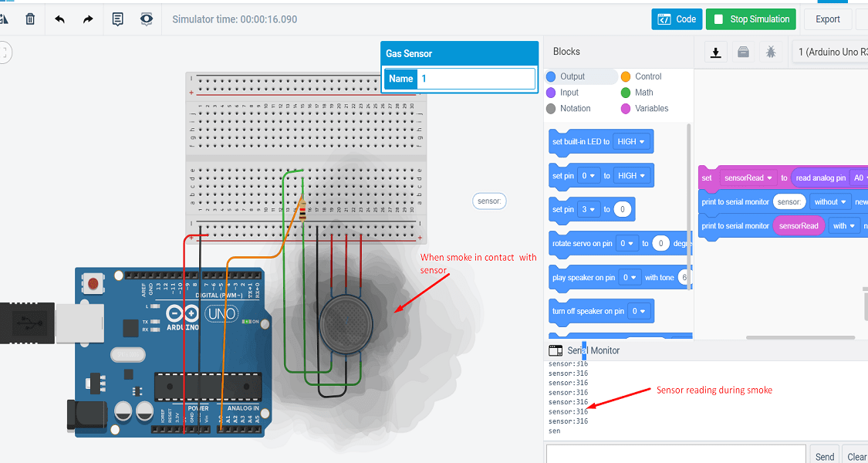The width and height of the screenshot is (868, 463).
Task: Open HIGH dropdown in set pin 0 block
Action: coord(631,176)
